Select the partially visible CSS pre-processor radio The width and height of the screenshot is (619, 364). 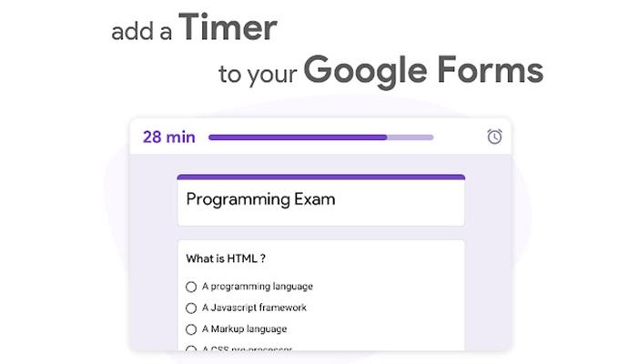(191, 349)
